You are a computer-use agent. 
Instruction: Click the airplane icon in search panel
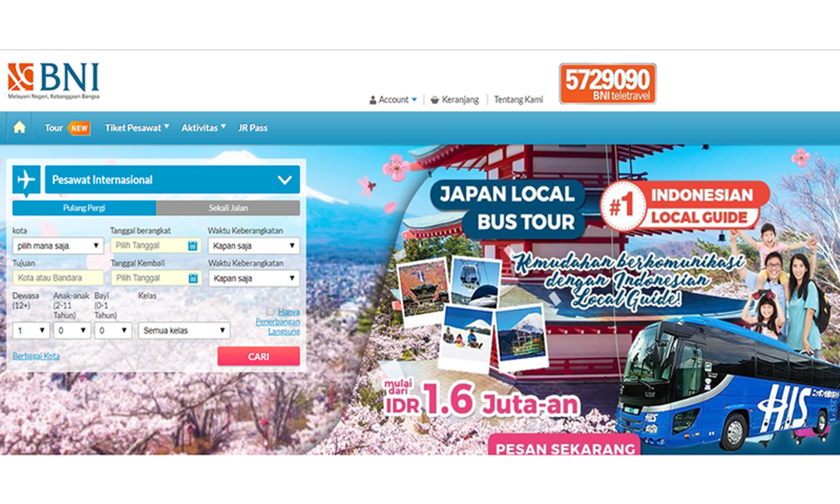tap(27, 180)
